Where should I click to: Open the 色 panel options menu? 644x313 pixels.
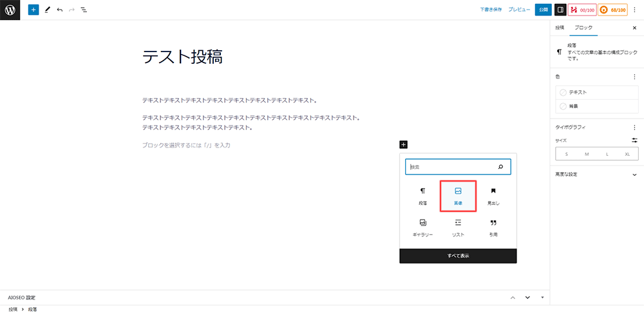click(634, 77)
